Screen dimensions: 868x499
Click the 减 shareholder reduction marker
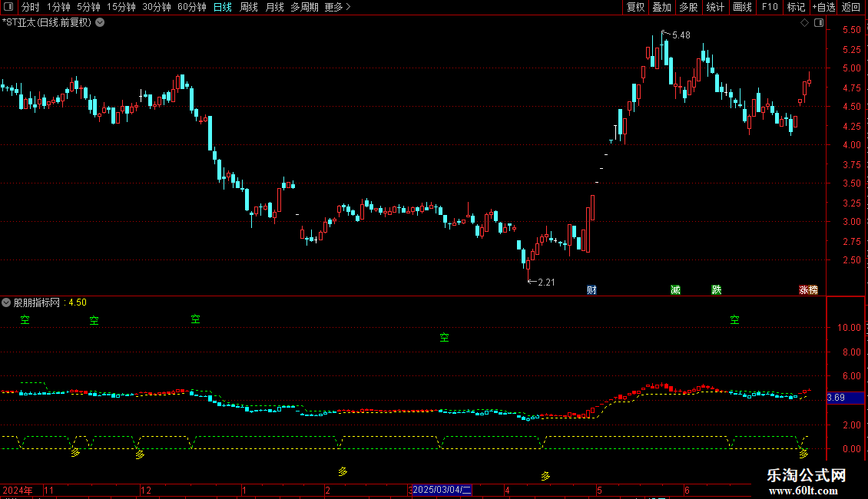675,290
